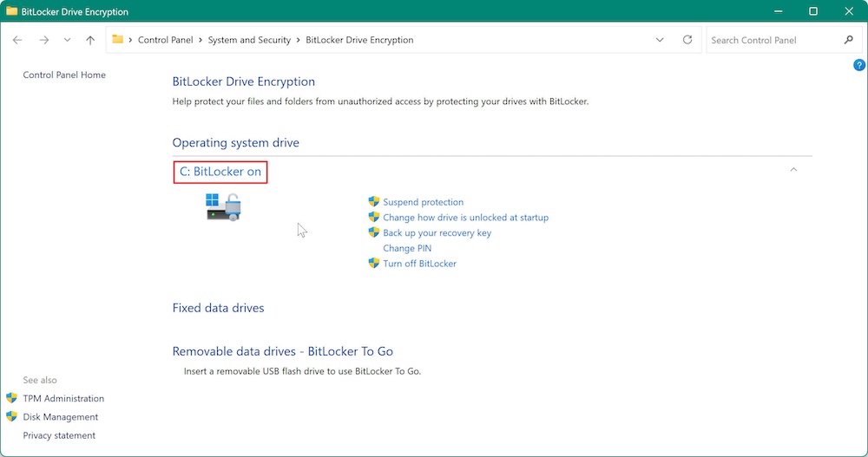Image resolution: width=868 pixels, height=457 pixels.
Task: Click Removable data drives - BitLocker To Go heading
Action: [x=282, y=351]
